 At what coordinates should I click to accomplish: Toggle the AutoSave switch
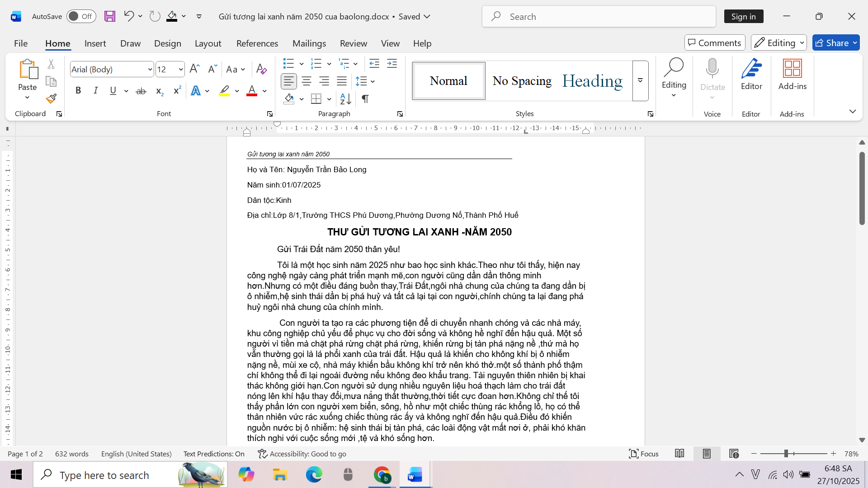(81, 16)
